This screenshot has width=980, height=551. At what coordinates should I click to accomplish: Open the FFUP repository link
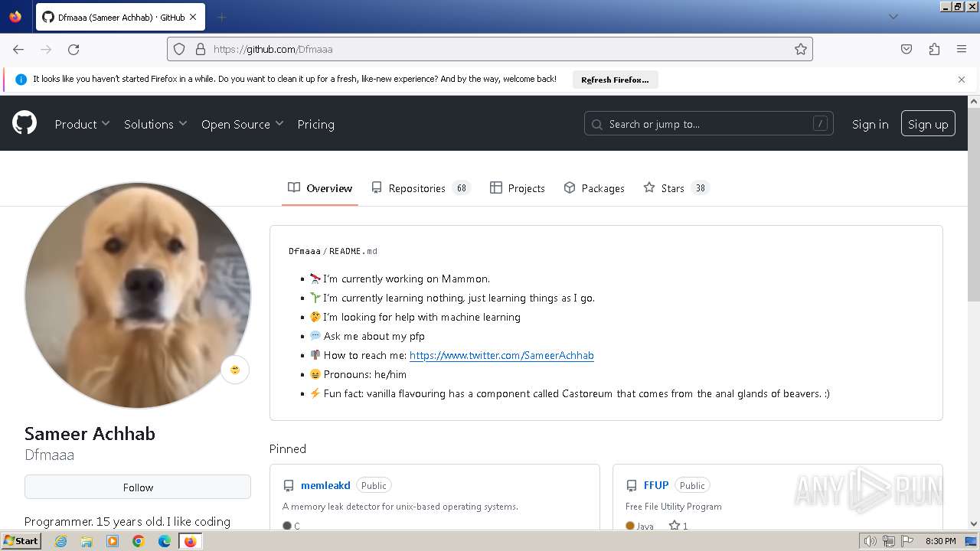[x=656, y=485]
